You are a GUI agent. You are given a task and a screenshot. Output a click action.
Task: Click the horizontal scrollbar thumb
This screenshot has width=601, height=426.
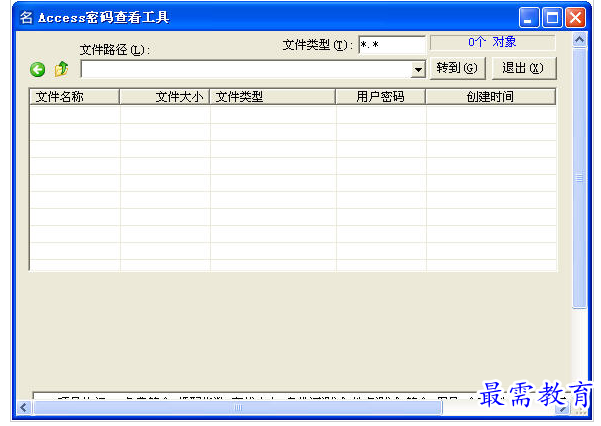(x=238, y=407)
